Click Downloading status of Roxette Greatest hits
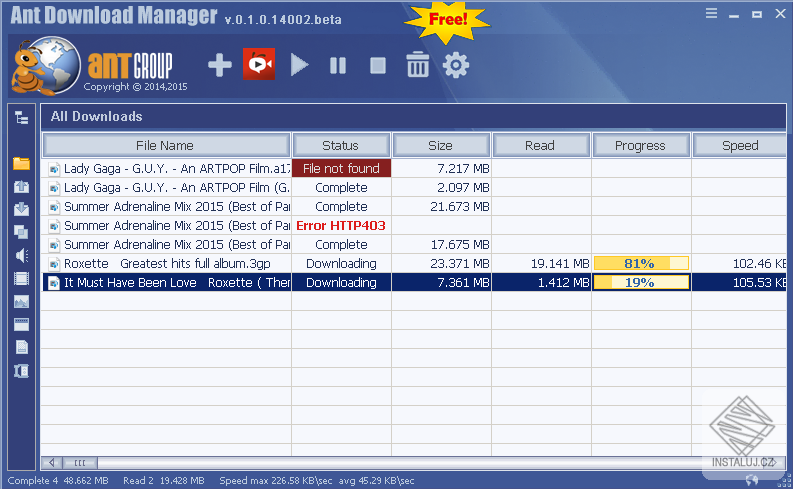This screenshot has width=793, height=489. [341, 263]
